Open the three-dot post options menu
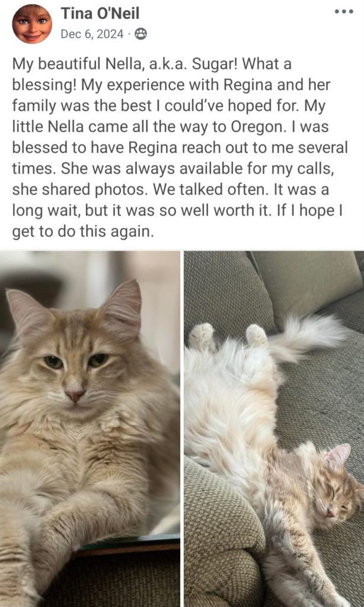Viewport: 364px width, 607px height. tap(344, 12)
